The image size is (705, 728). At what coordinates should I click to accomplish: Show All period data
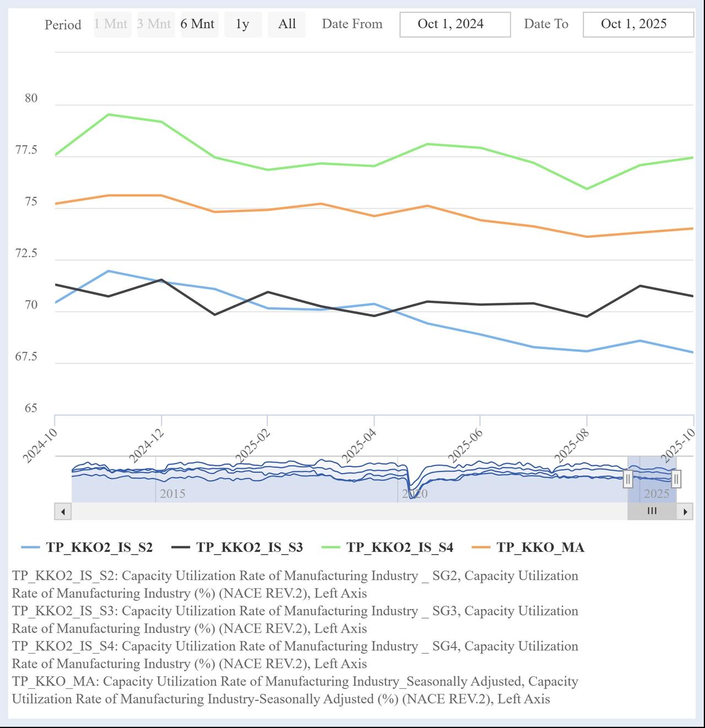coord(286,24)
